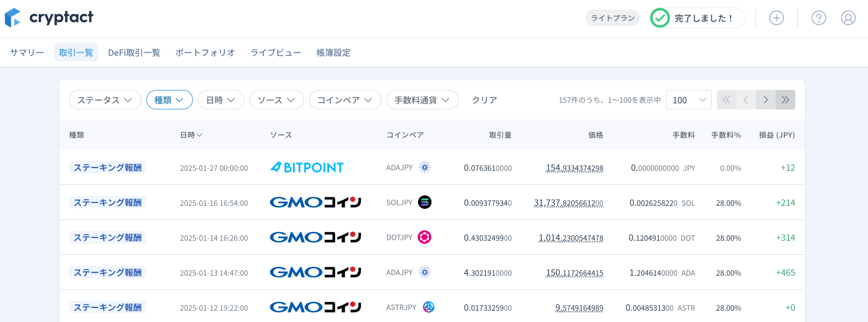Go to next page with arrow icon
This screenshot has width=868, height=322.
pyautogui.click(x=766, y=100)
